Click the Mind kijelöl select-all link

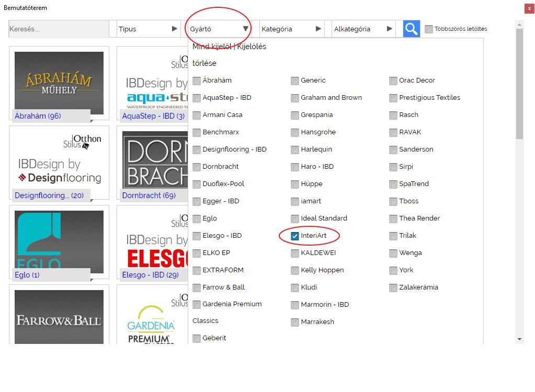coord(212,47)
